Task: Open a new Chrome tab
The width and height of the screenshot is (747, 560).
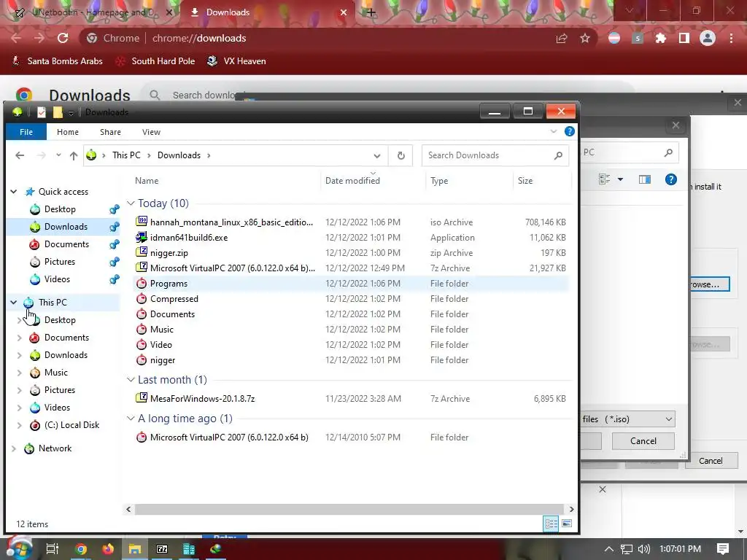Action: pyautogui.click(x=371, y=12)
